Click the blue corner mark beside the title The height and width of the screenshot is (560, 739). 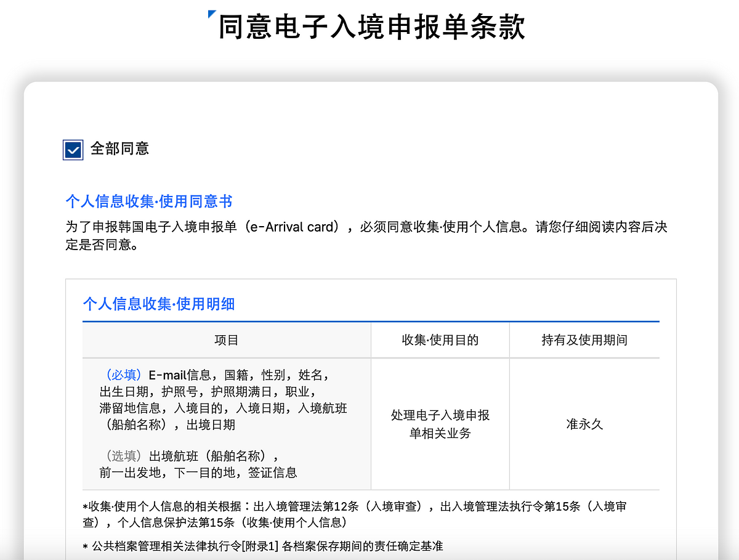212,14
